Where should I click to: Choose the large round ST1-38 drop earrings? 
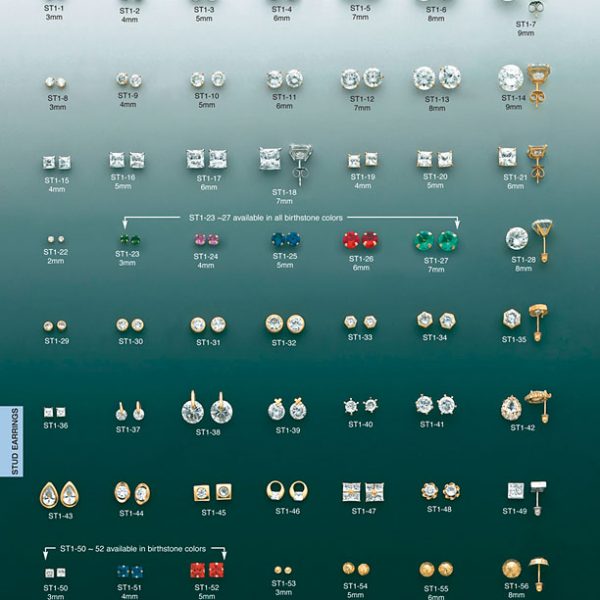[207, 410]
